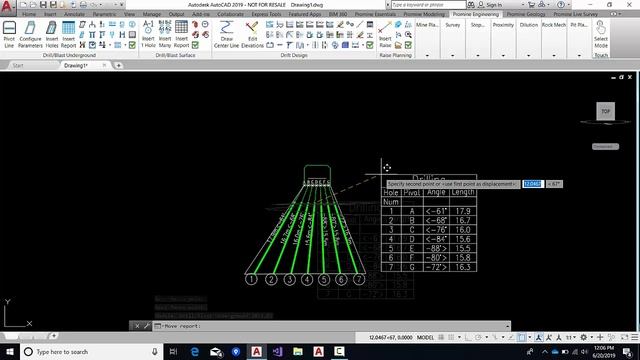This screenshot has width=640, height=360.
Task: Expand the Stop... ribbon panel
Action: coord(478,55)
